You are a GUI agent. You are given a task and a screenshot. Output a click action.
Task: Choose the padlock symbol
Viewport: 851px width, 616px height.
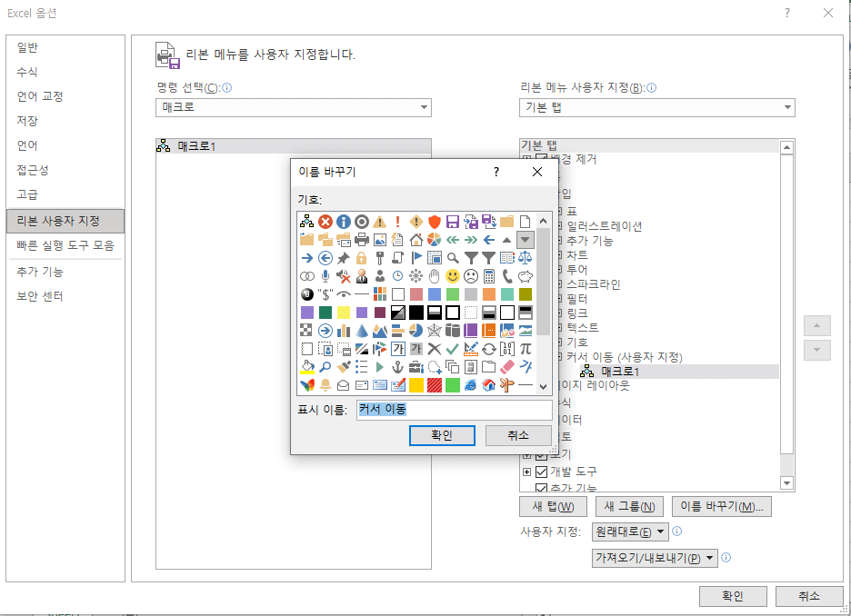(362, 258)
